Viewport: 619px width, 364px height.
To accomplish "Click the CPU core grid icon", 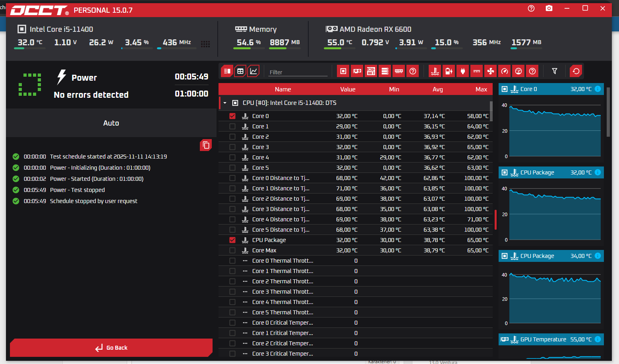I will [205, 44].
